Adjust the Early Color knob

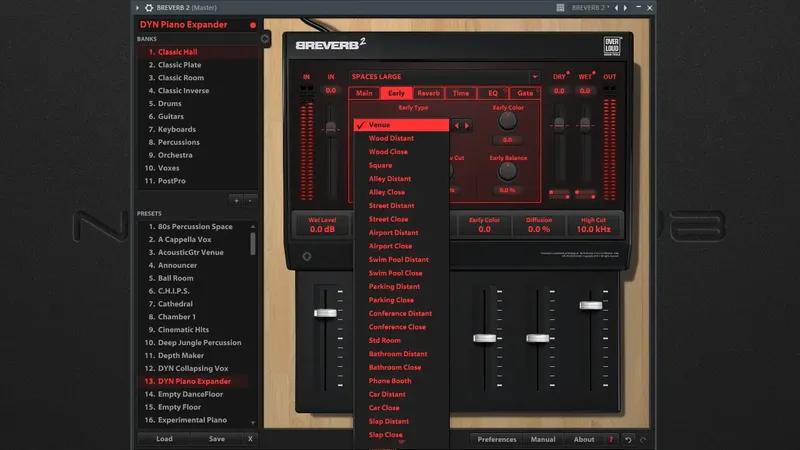507,121
